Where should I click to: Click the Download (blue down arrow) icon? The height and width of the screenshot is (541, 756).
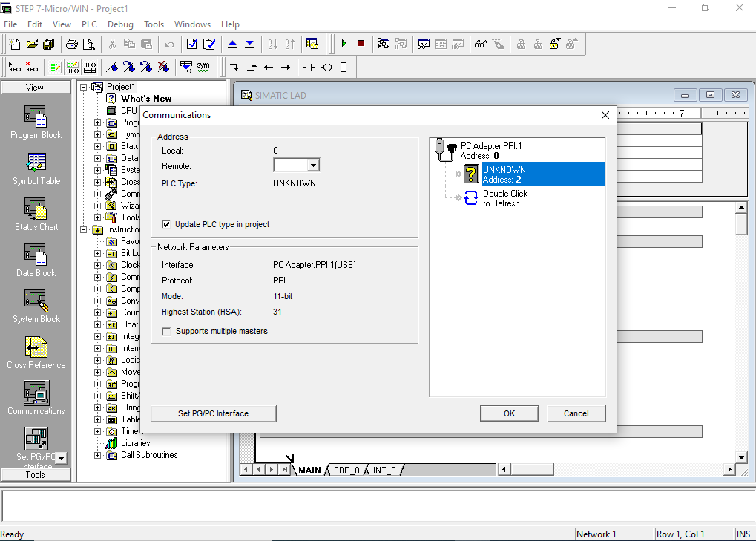249,44
